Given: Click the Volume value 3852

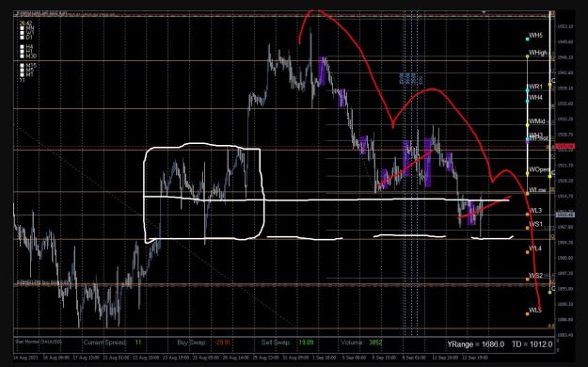Looking at the screenshot, I should coord(375,343).
